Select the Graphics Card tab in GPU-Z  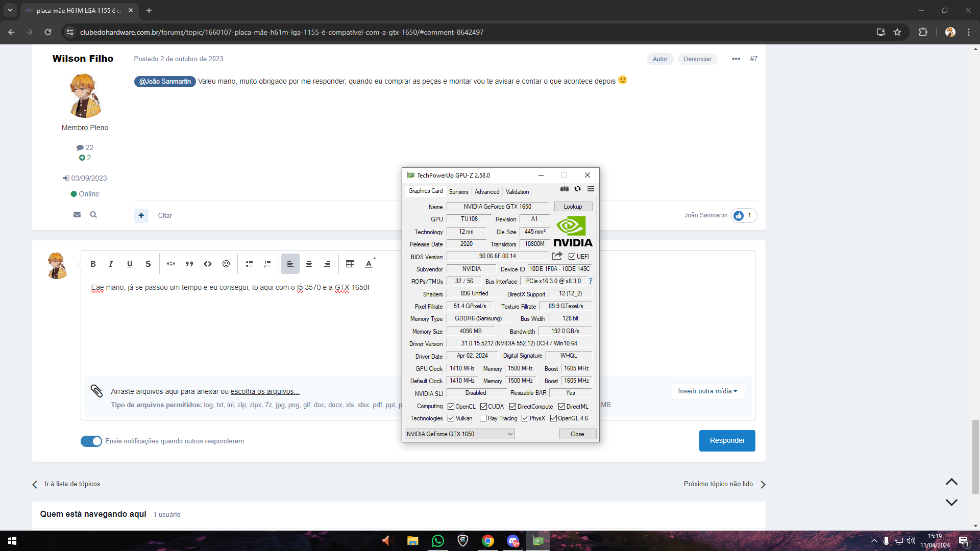point(426,191)
